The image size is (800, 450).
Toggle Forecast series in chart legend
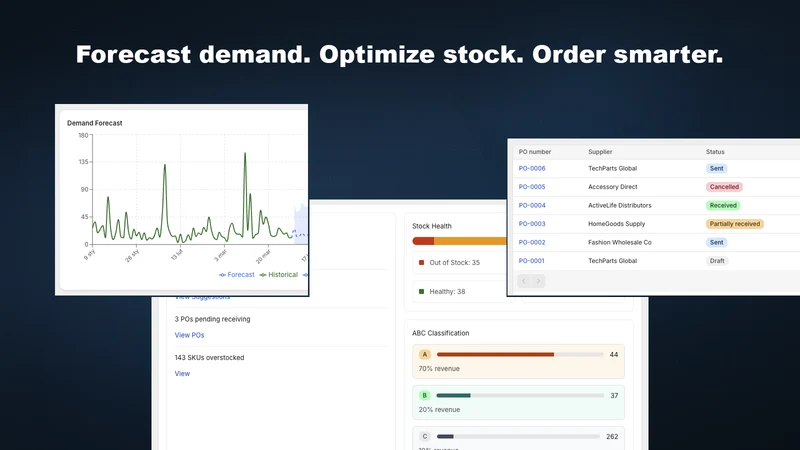237,274
